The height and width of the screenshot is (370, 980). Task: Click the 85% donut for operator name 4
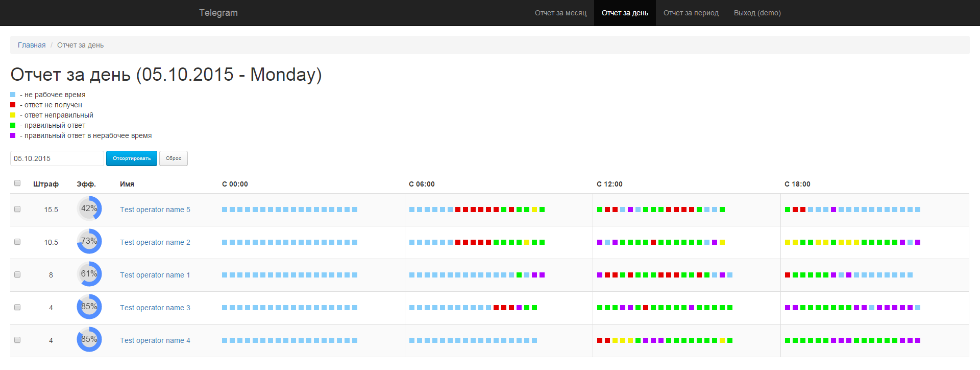(89, 339)
